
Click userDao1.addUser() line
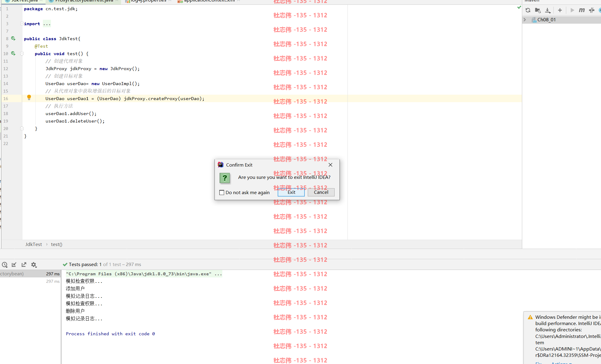pos(71,114)
